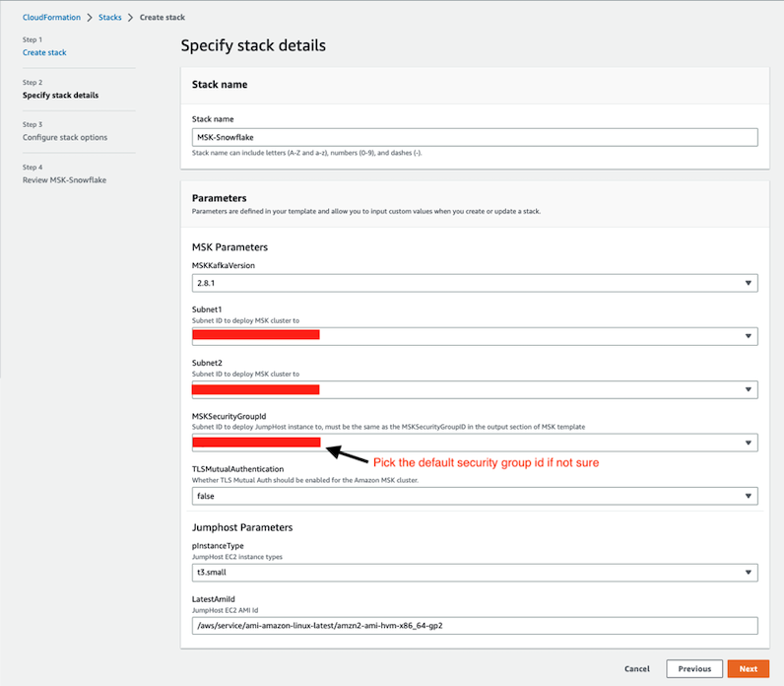The image size is (784, 686).
Task: Click the pInstanceType dropdown arrow icon
Action: point(749,573)
